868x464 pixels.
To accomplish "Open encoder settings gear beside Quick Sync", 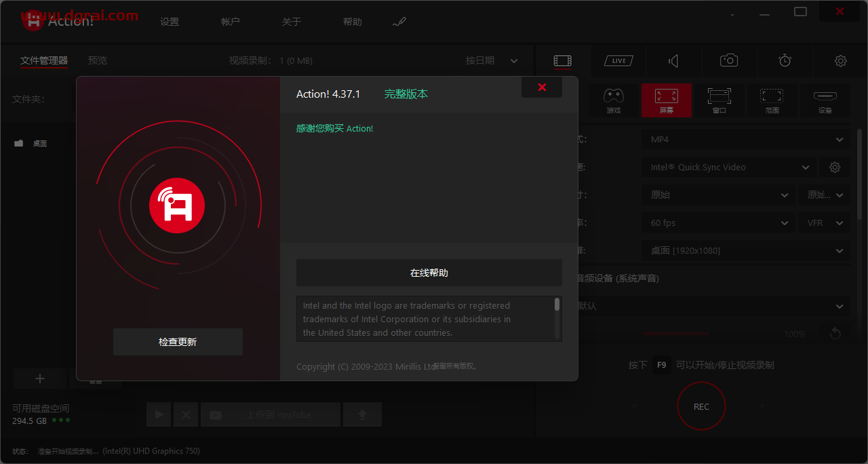I will coord(835,168).
